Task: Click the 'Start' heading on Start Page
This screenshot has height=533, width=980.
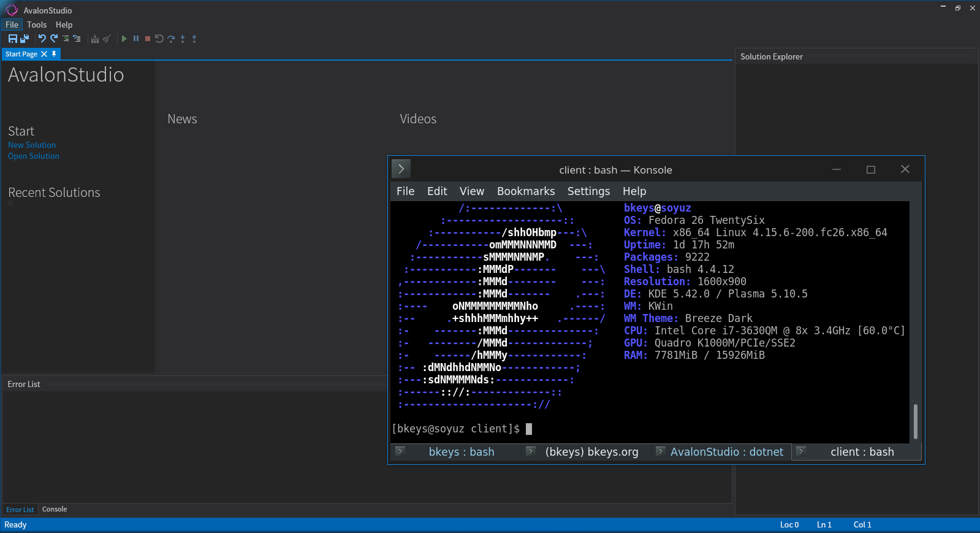Action: click(x=21, y=131)
